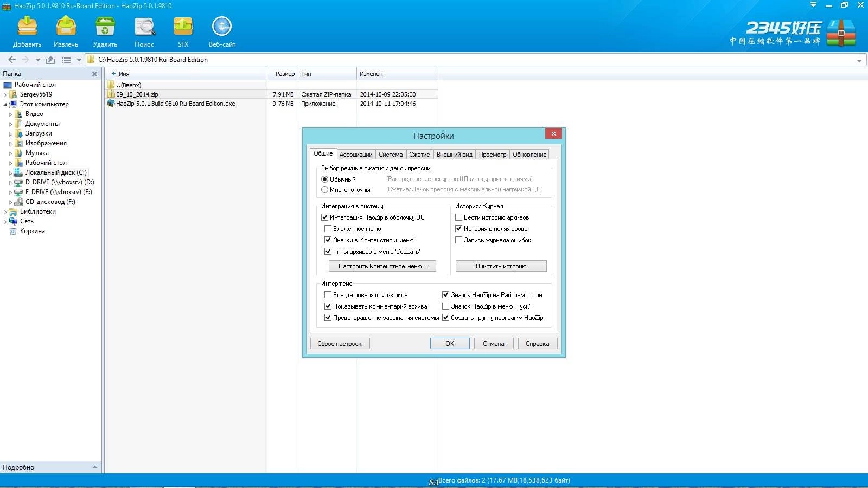The image size is (868, 488).
Task: Select Рабочий стол root in folder tree
Action: click(x=35, y=85)
